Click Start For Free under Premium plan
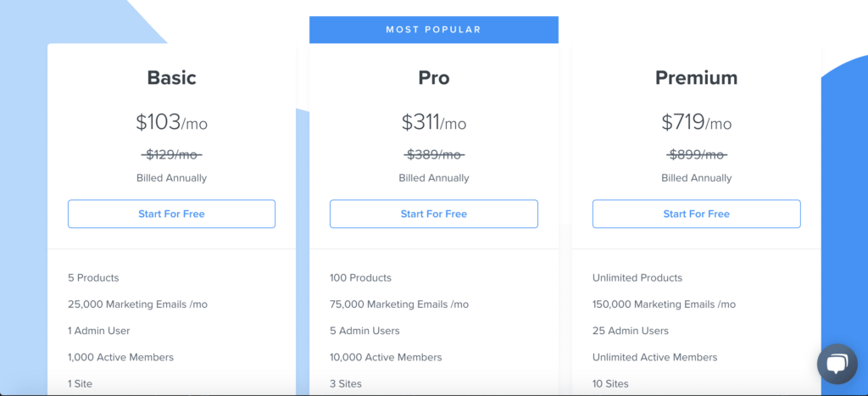 [696, 214]
